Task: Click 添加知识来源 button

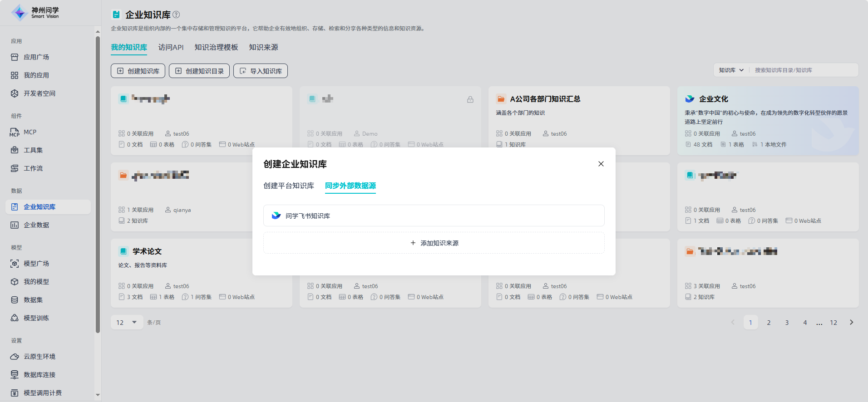Action: point(434,243)
